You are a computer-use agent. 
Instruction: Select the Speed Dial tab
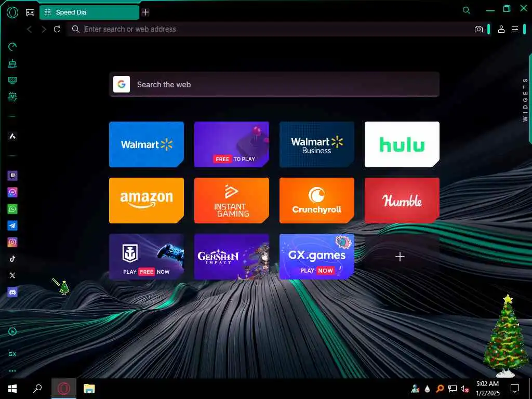pos(89,12)
